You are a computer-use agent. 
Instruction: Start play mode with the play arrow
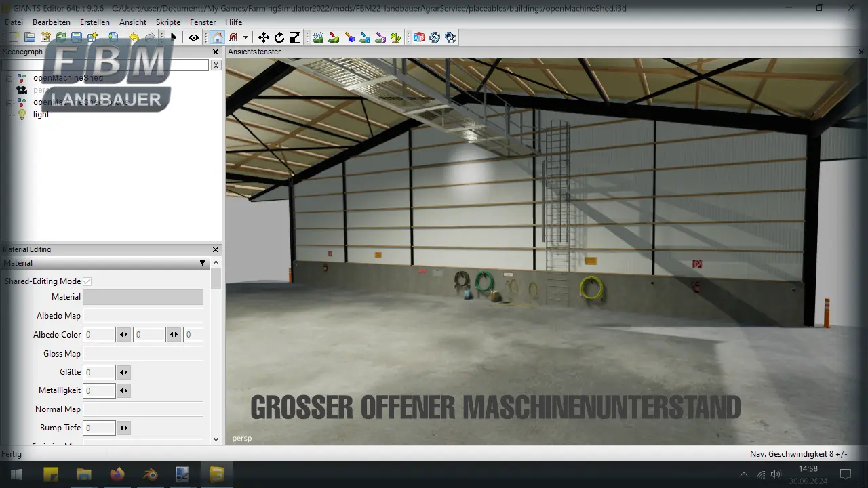pos(174,37)
